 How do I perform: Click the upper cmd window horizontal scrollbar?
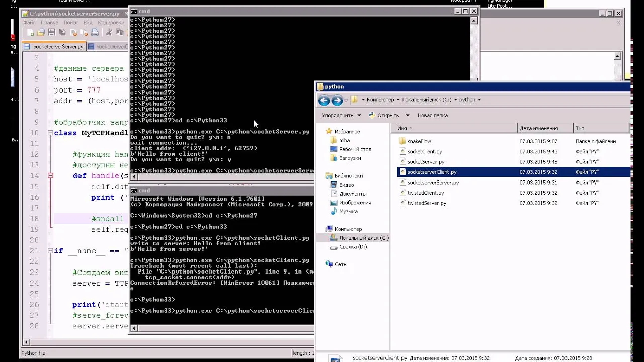221,177
